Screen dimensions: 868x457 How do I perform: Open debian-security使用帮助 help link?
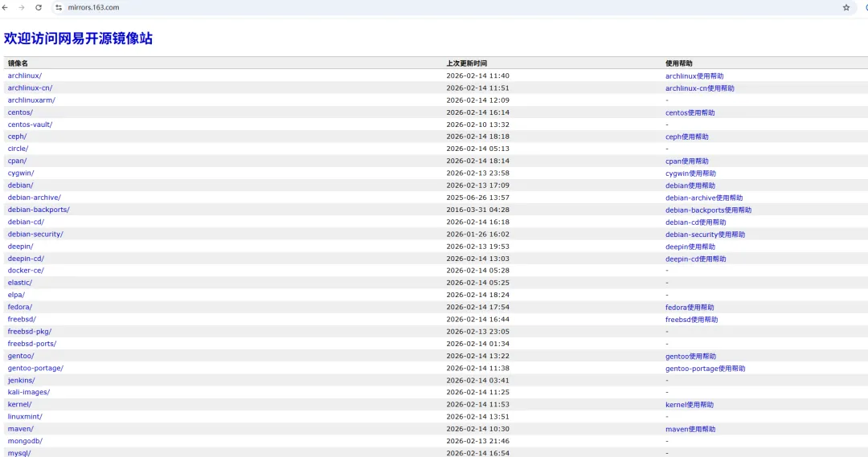(x=706, y=234)
